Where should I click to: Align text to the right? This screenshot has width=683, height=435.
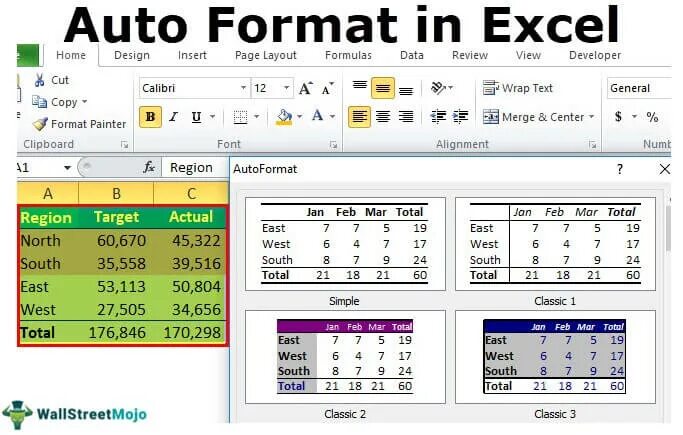(406, 117)
